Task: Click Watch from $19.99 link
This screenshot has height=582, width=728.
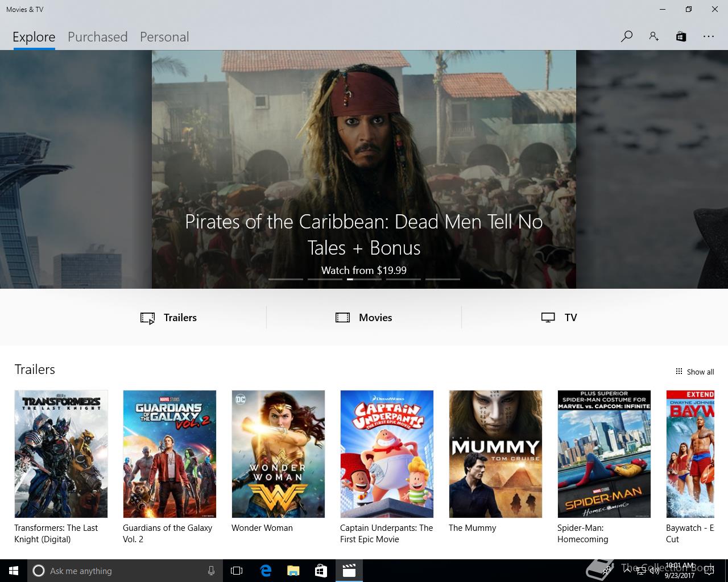Action: (x=364, y=271)
